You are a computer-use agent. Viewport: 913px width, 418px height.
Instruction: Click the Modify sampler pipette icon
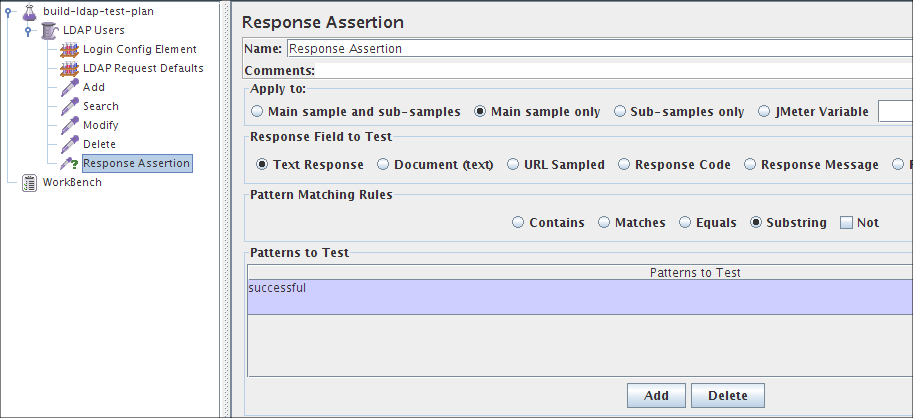tap(69, 125)
